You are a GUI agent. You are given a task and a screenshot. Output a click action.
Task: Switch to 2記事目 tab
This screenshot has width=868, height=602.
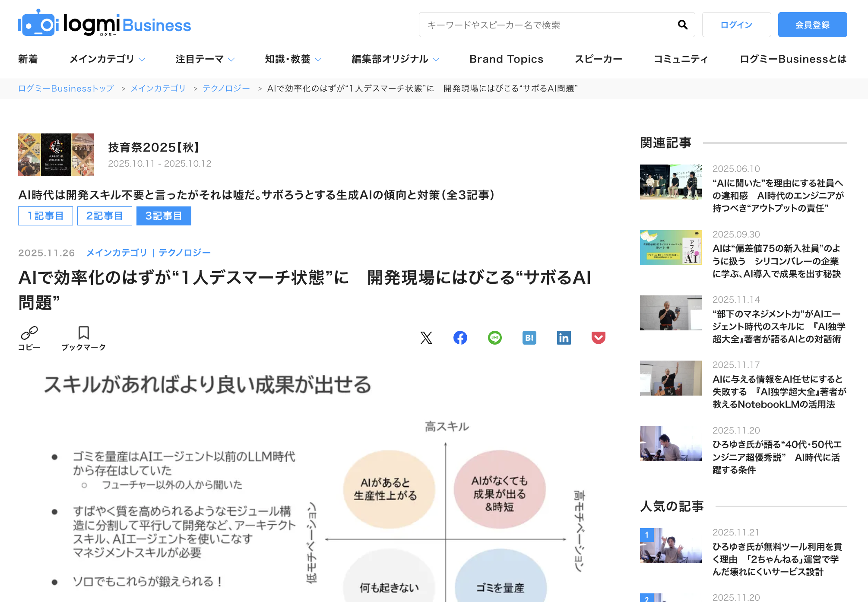[x=105, y=216]
